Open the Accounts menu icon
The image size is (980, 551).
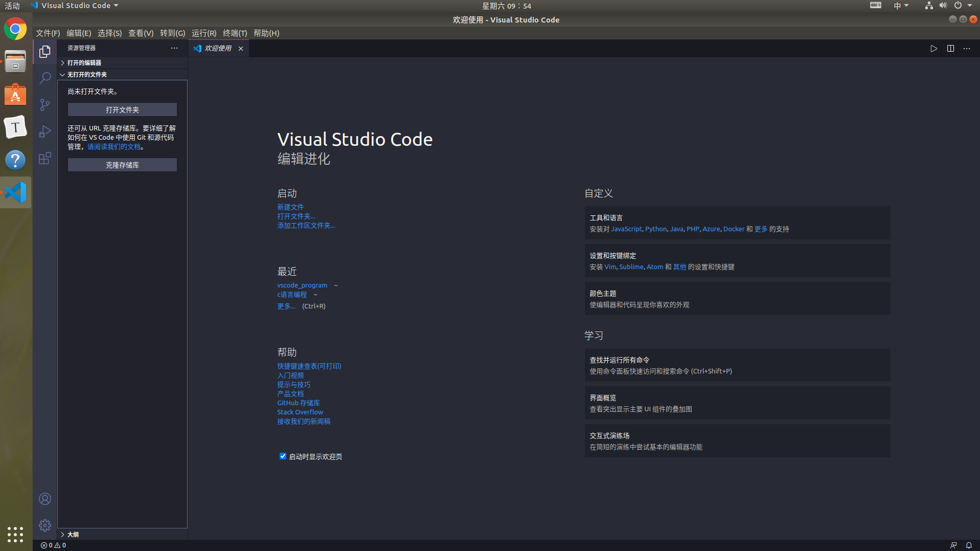(45, 499)
